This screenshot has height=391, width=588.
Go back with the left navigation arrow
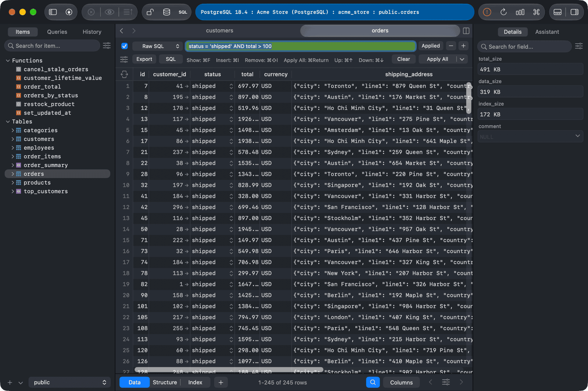tap(122, 31)
